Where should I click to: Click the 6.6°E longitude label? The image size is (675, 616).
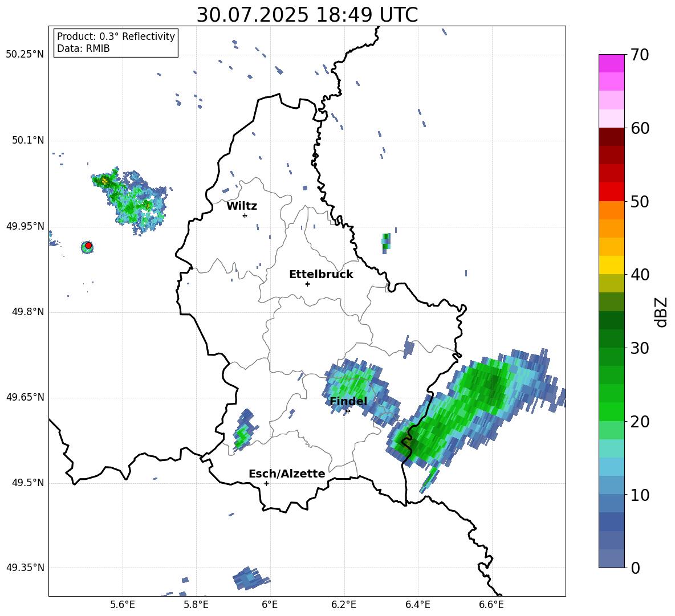click(491, 605)
